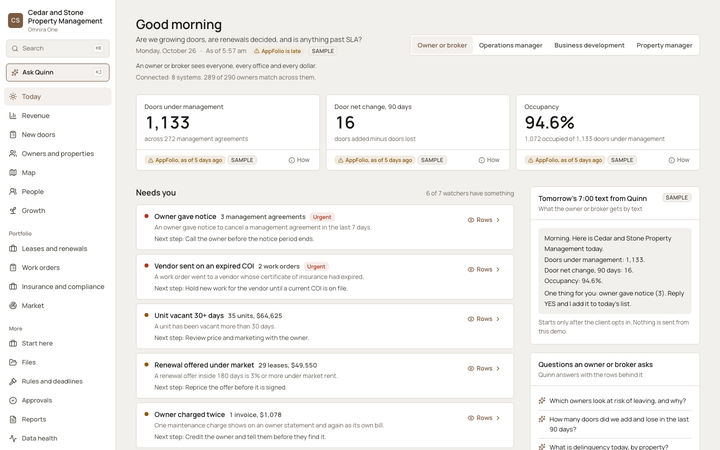
Task: Open the Ask Quinn assistant
Action: pos(58,72)
